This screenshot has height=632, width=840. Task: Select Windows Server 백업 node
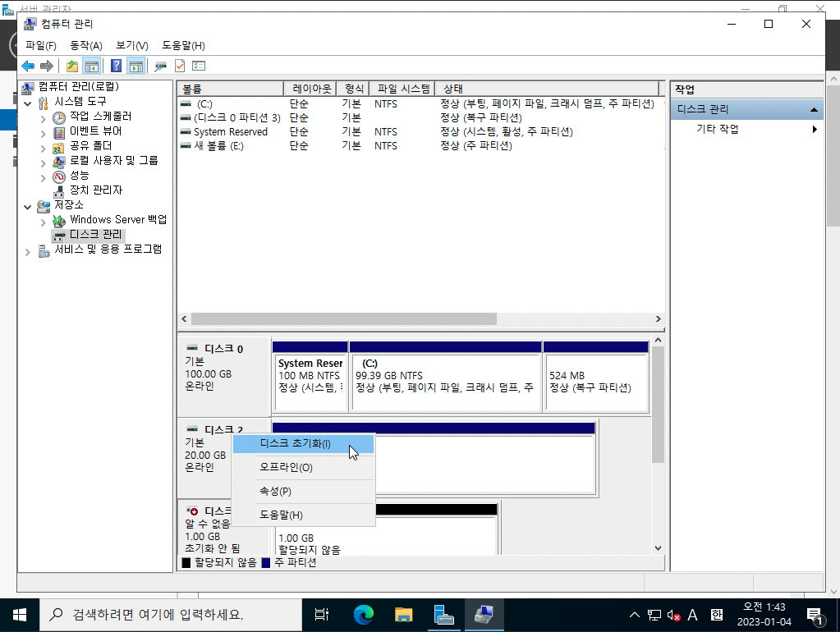(x=118, y=220)
